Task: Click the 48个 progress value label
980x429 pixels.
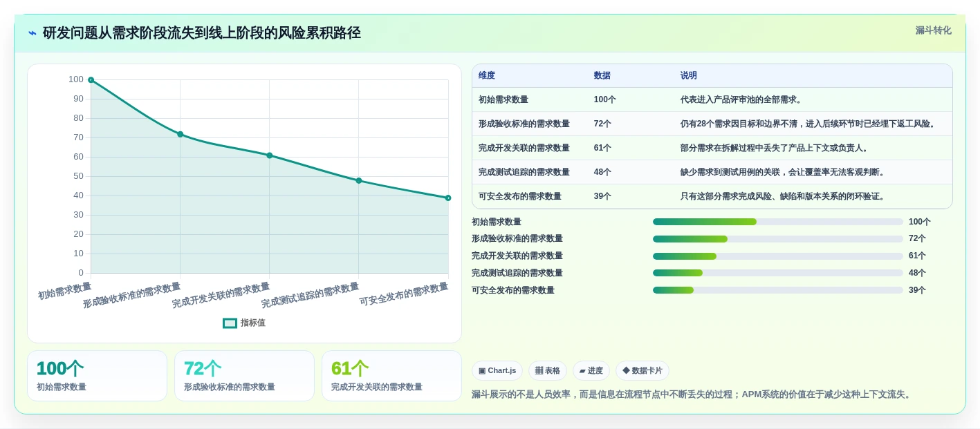Action: tap(917, 273)
